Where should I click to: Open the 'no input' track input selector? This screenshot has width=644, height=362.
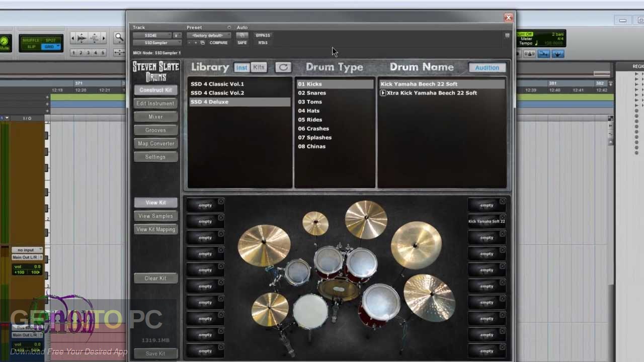(27, 250)
